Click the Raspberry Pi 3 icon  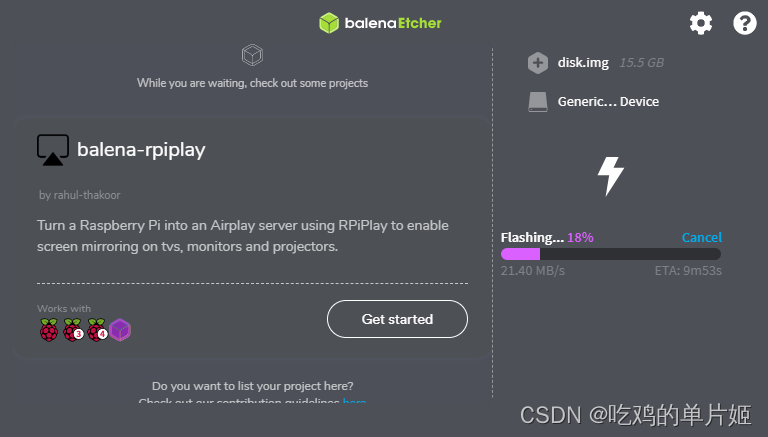pos(73,330)
